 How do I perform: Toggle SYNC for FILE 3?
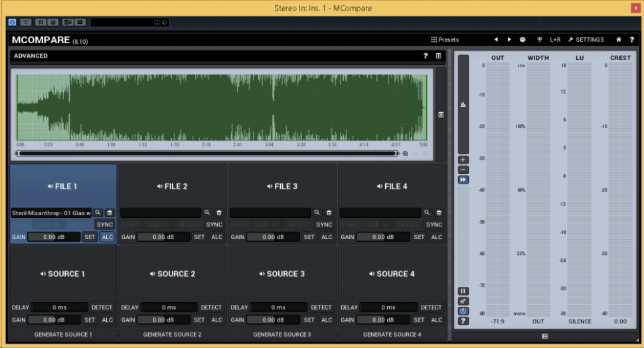[324, 224]
